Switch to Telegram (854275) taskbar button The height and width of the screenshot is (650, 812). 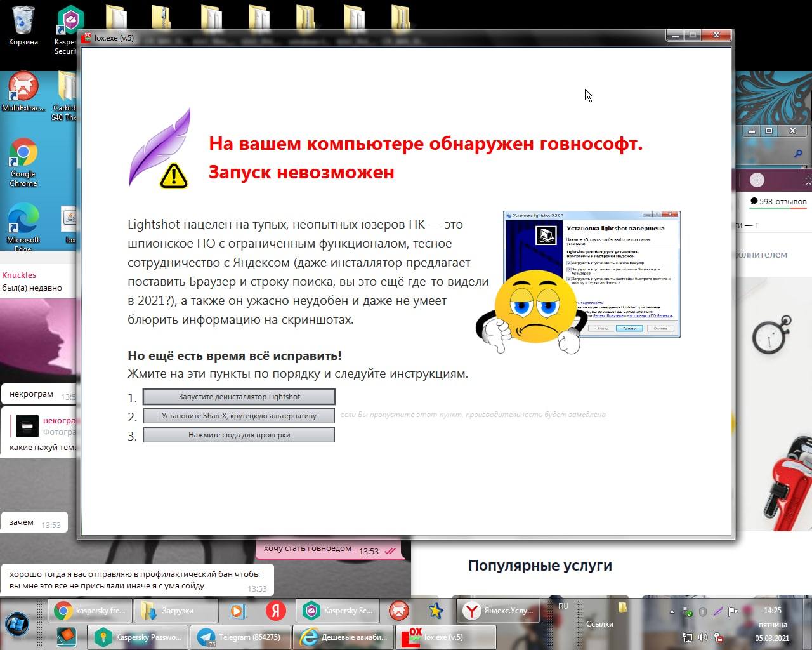240,637
